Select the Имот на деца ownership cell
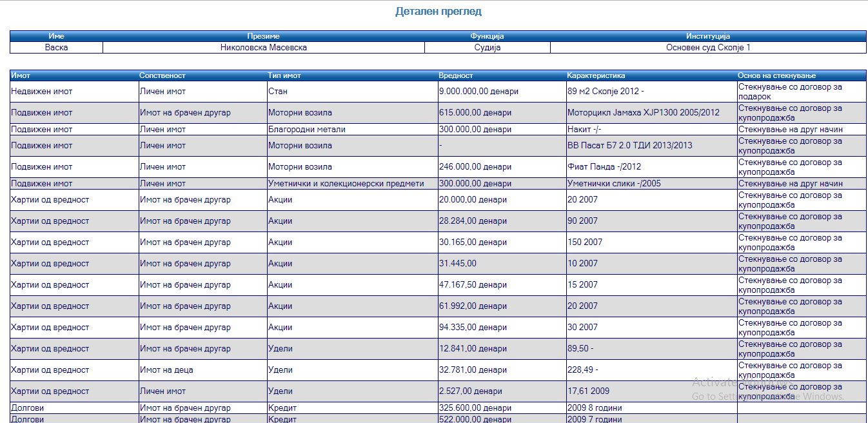868x423 pixels. click(x=166, y=370)
